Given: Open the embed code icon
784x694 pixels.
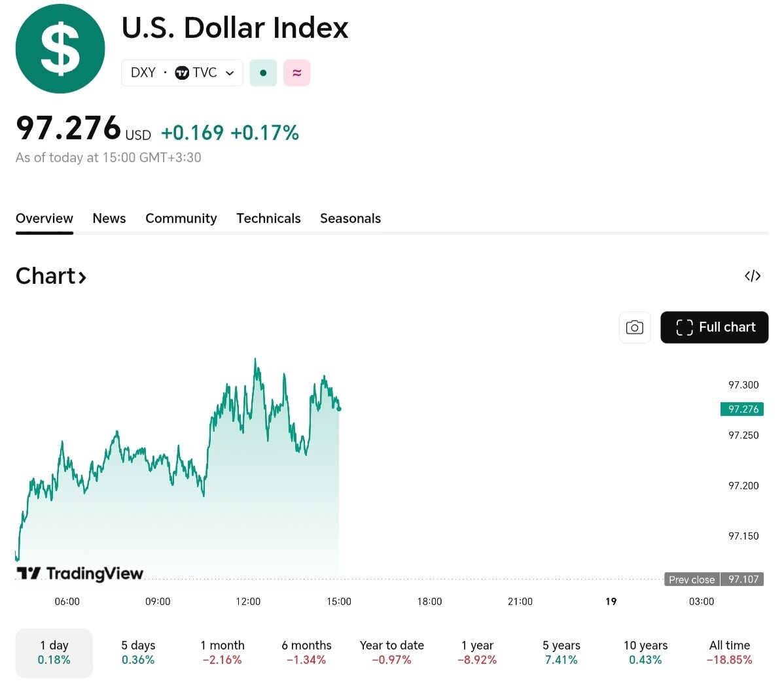Looking at the screenshot, I should tap(753, 276).
